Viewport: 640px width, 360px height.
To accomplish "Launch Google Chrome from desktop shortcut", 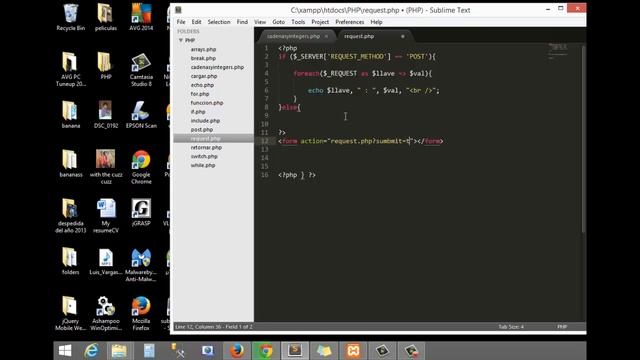I will [x=141, y=167].
